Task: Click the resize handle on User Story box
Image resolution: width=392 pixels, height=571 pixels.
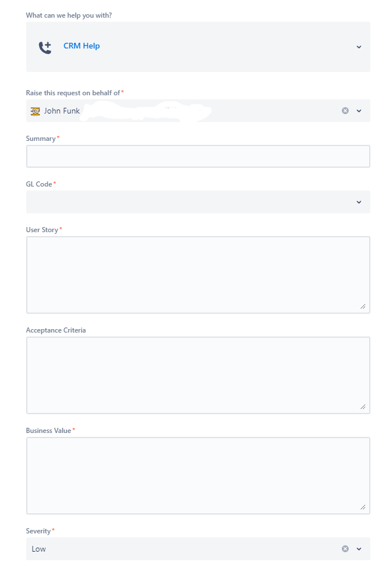Action: point(364,307)
